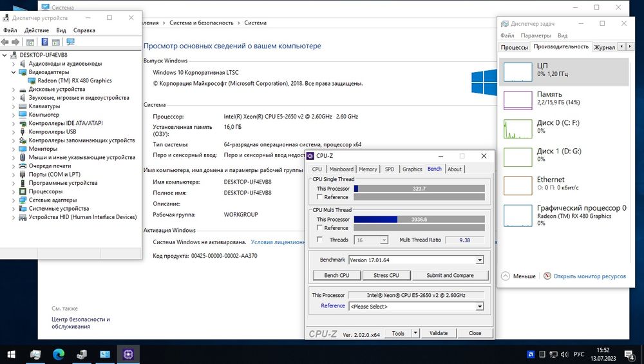Enable Reference checkbox under CPU Single Thread
644x364 pixels.
pos(319,197)
